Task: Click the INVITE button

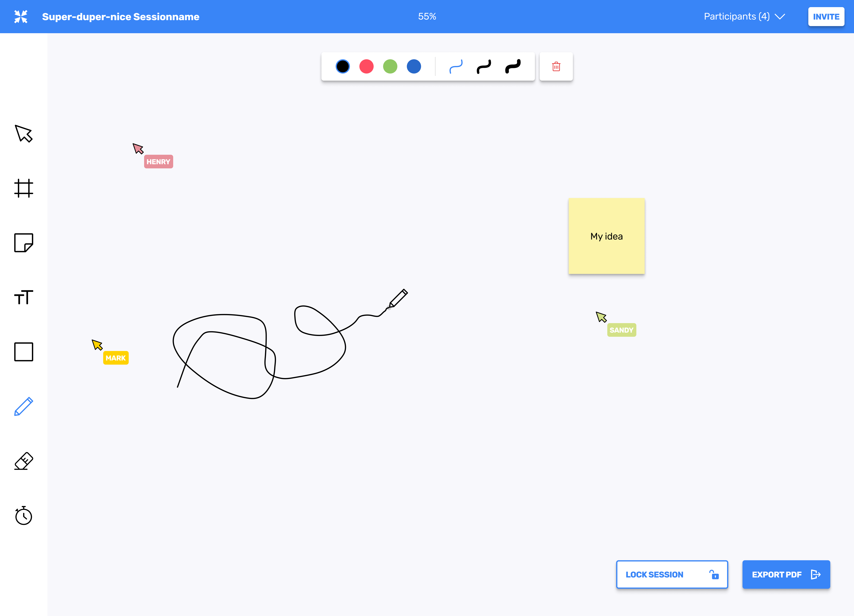Action: [826, 17]
